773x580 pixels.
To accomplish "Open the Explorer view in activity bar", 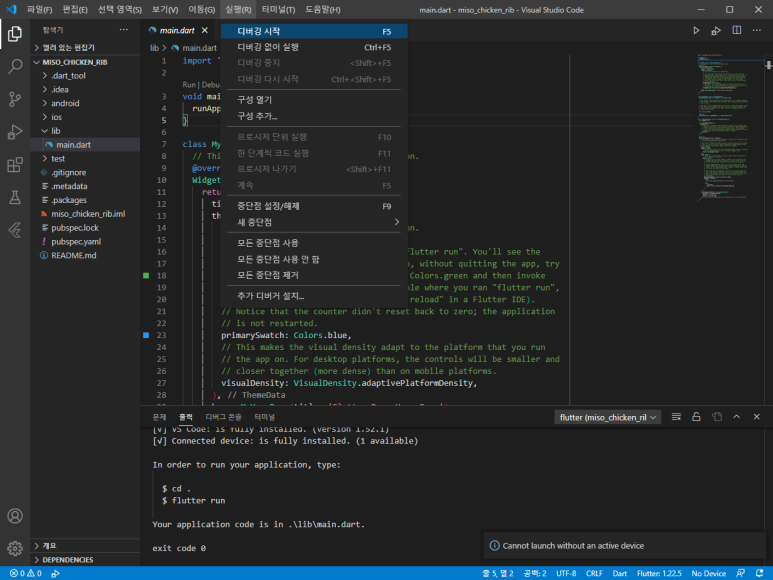I will click(15, 34).
